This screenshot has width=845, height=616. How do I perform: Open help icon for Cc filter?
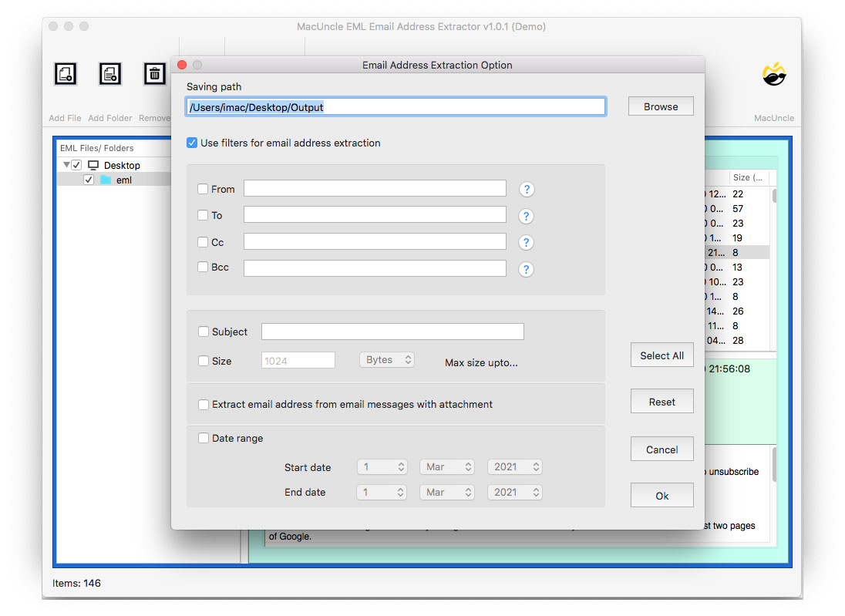526,243
